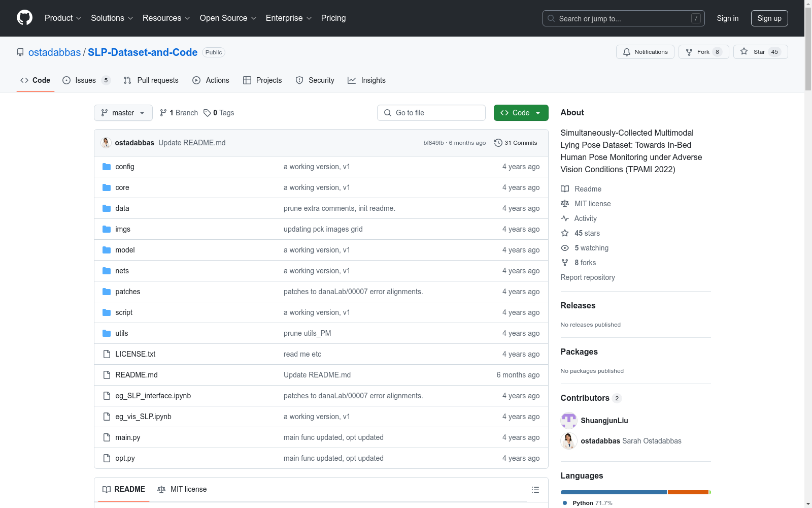Viewport: 812px width, 508px height.
Task: Open the Pull requests tab
Action: coord(151,80)
